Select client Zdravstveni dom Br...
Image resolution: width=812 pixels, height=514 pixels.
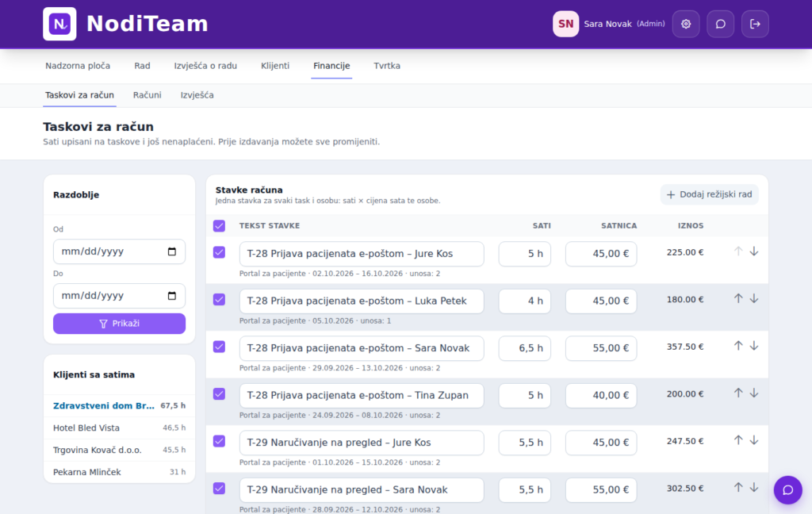pos(119,405)
